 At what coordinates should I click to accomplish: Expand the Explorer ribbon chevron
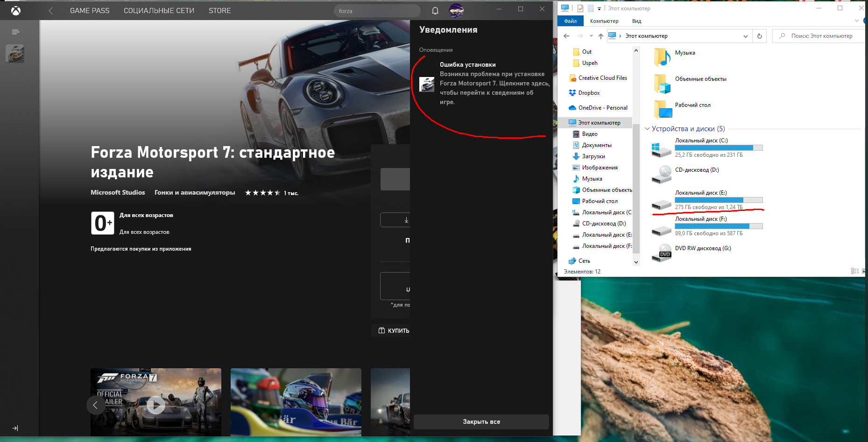coord(856,21)
